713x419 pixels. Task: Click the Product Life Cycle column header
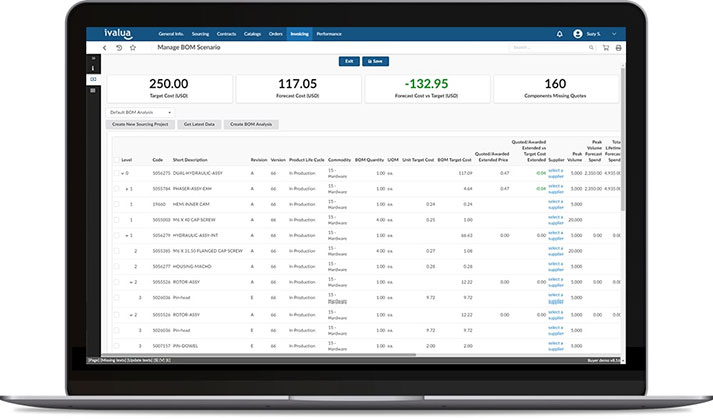tap(306, 160)
